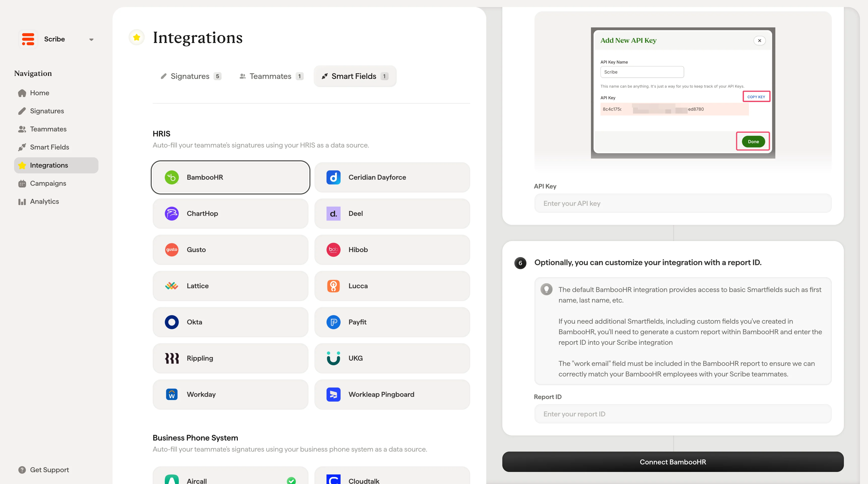Image resolution: width=868 pixels, height=484 pixels.
Task: Open Smart Fields in the sidebar navigation
Action: tap(56, 147)
